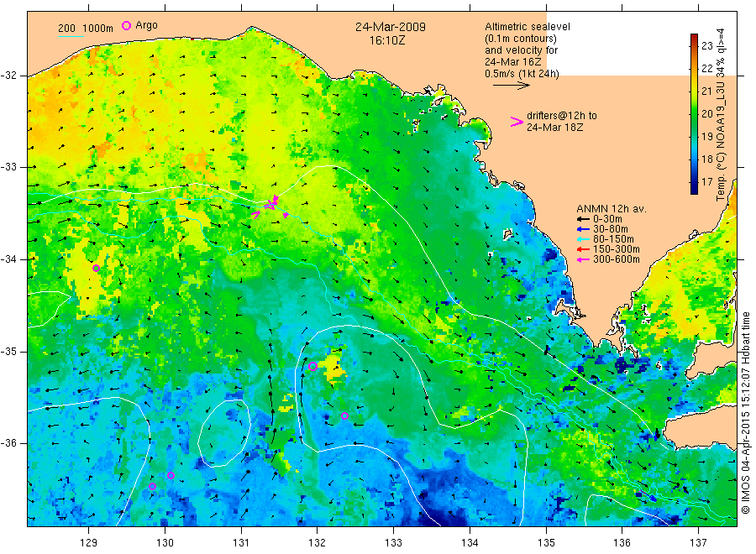The height and width of the screenshot is (554, 756).
Task: Click the latitude -35 axis label
Action: tap(8, 351)
